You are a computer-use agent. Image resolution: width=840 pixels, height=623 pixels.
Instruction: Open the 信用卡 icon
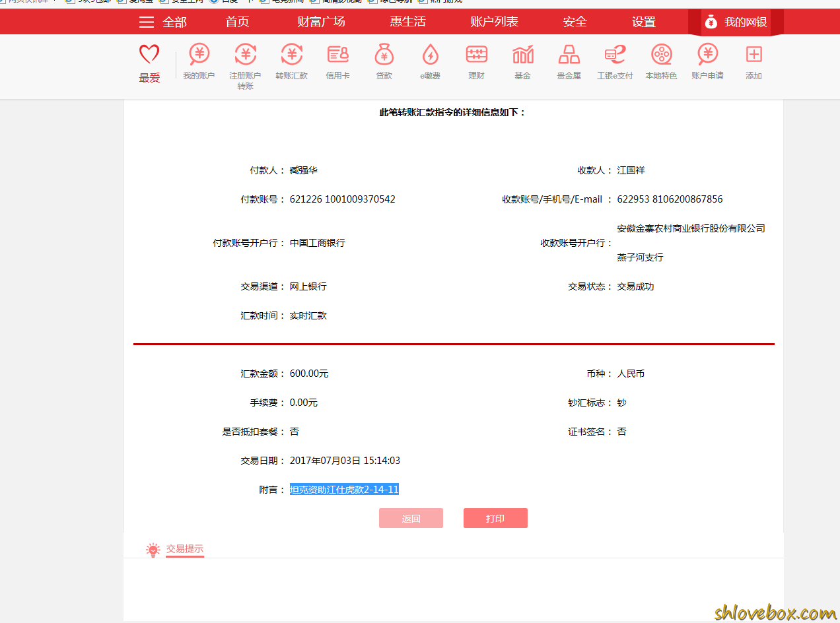[x=337, y=54]
